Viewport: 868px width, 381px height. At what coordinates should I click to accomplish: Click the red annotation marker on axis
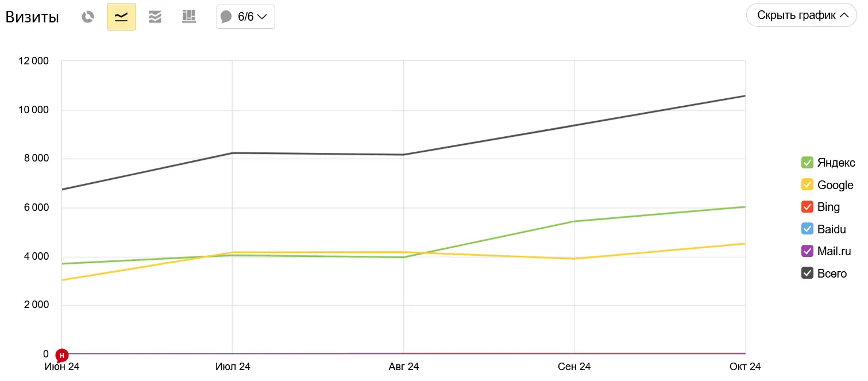[x=62, y=355]
